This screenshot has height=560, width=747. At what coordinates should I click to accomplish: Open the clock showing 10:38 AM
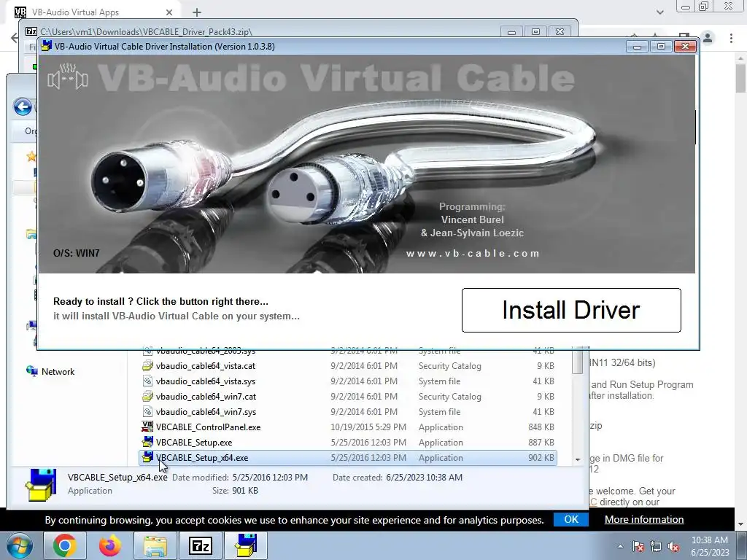click(710, 546)
